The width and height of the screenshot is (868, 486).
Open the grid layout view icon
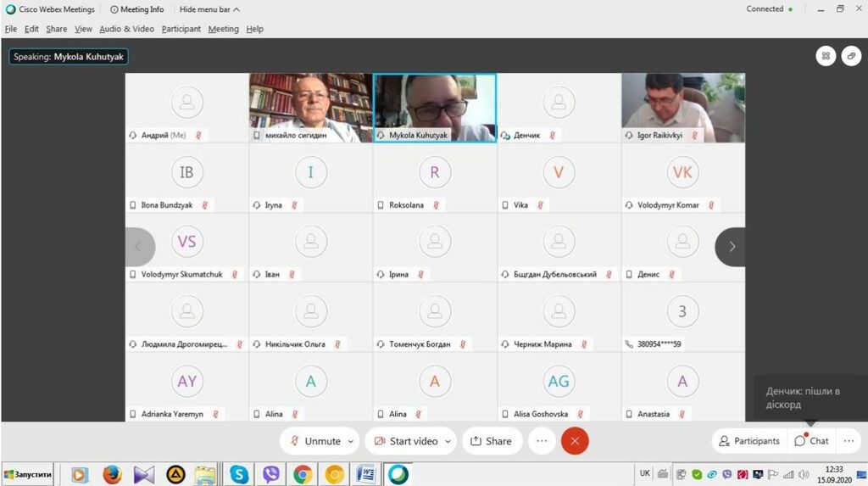[x=826, y=56]
